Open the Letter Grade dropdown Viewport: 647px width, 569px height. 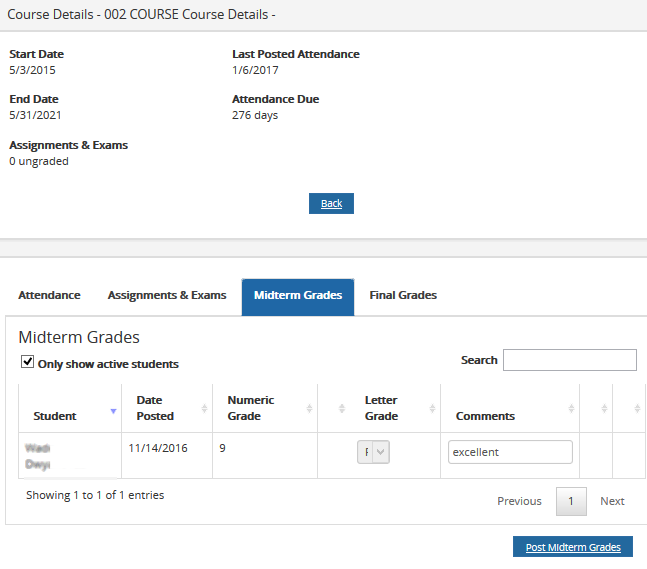pyautogui.click(x=373, y=452)
